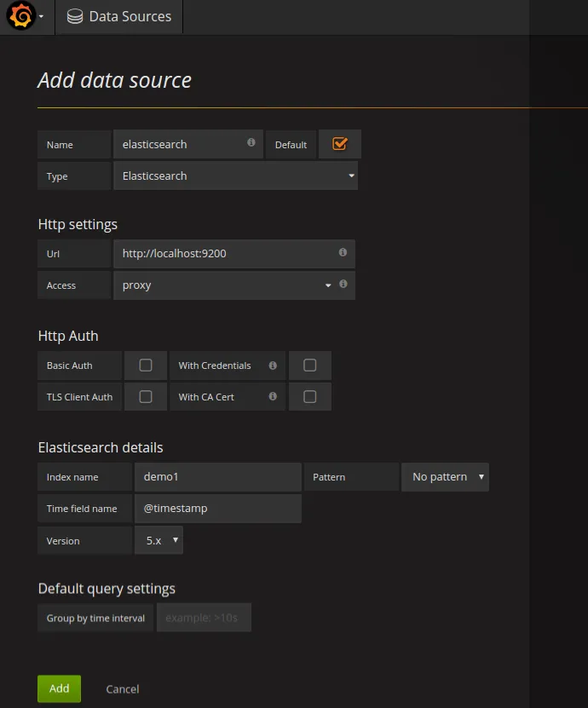Enable the Basic Auth checkbox

click(x=146, y=366)
